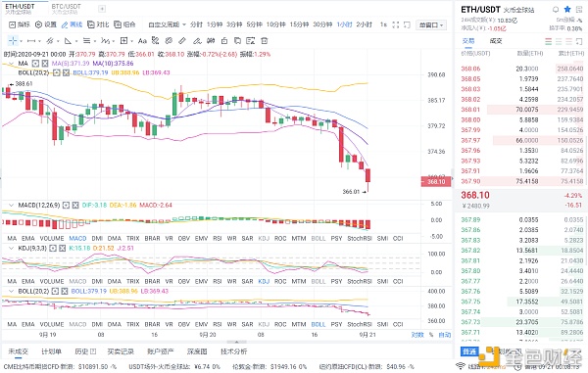
Task: Remove the MACD(12,26,9) indicator
Action: coord(75,206)
